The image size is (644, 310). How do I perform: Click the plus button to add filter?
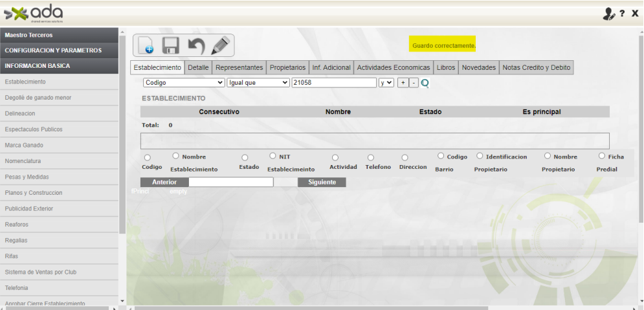(402, 83)
